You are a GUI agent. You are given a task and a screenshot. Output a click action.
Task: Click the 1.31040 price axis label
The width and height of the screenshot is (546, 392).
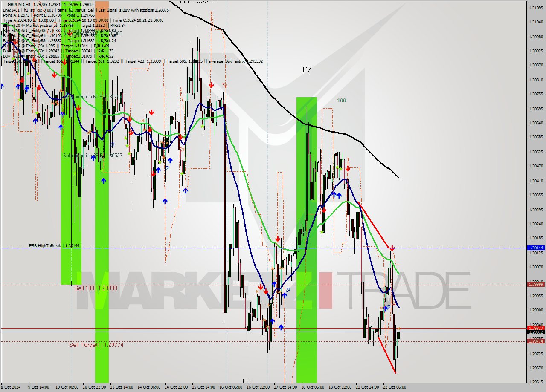(x=535, y=22)
